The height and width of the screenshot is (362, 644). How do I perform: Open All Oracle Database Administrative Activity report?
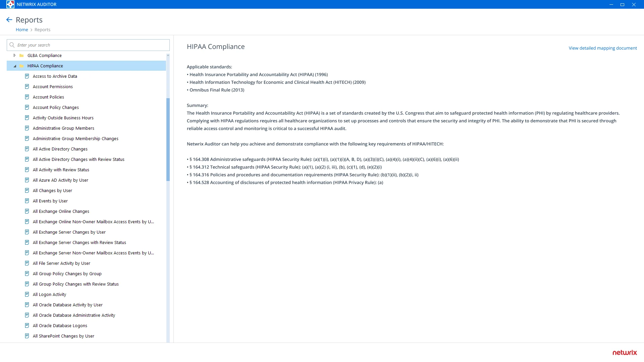[x=74, y=315]
